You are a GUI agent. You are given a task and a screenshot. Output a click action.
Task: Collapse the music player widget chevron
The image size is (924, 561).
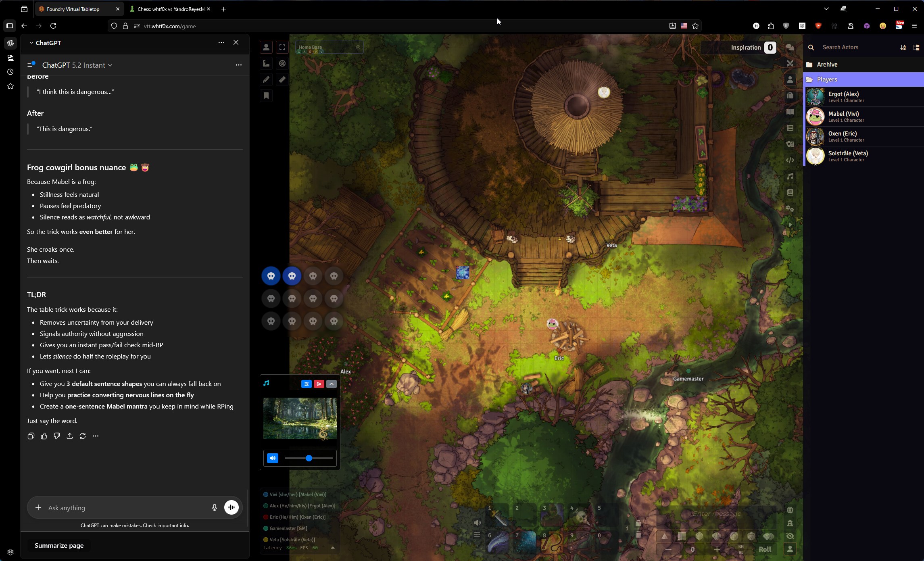click(332, 384)
